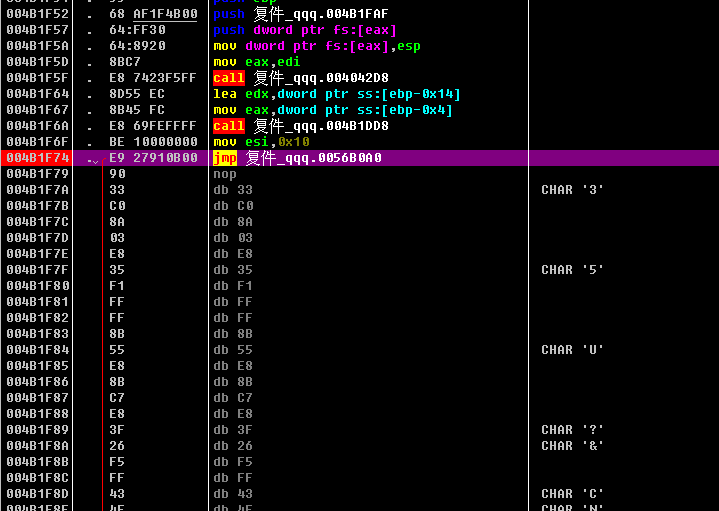Select address 004B1F6F

pos(38,142)
